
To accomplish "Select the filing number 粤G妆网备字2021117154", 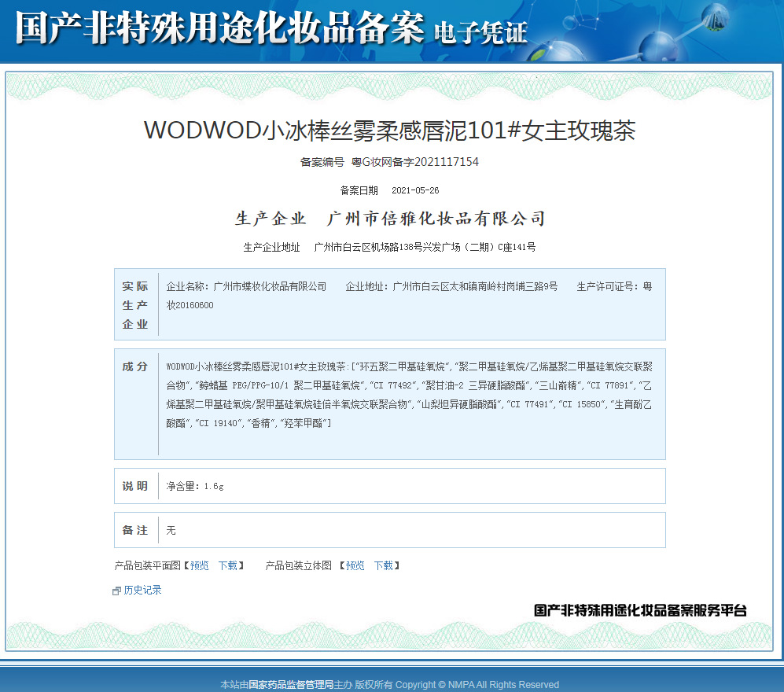I will pos(415,162).
